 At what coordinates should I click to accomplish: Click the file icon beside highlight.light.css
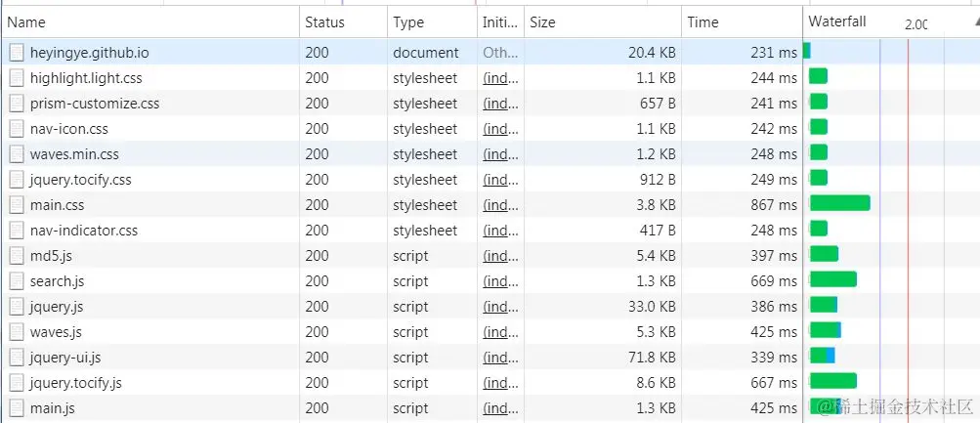18,78
